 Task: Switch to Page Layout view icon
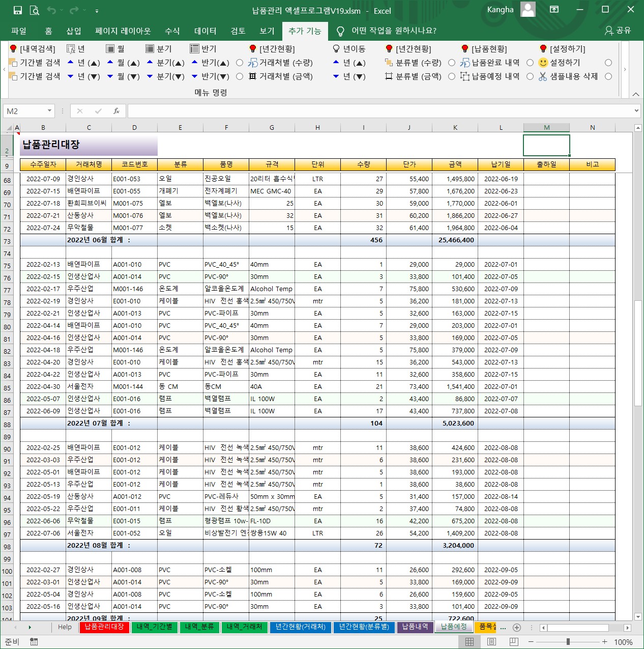pyautogui.click(x=492, y=642)
